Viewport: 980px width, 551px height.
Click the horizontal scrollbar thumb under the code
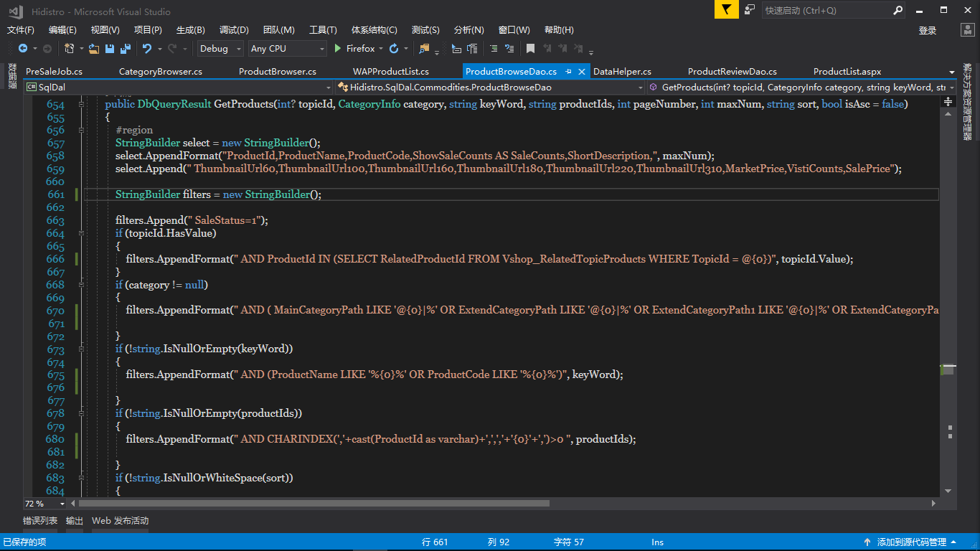click(316, 504)
